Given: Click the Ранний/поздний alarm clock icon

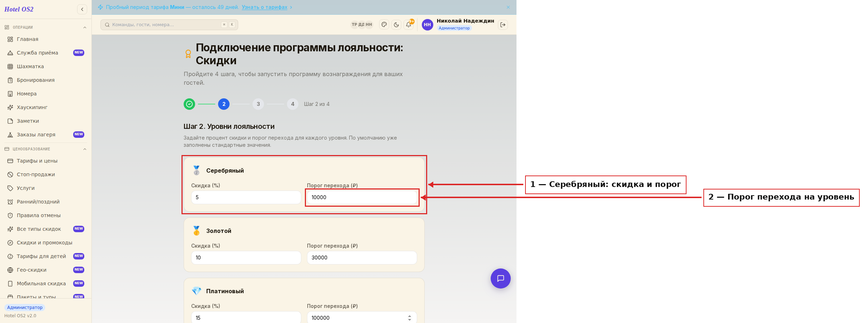Looking at the screenshot, I should pyautogui.click(x=10, y=202).
